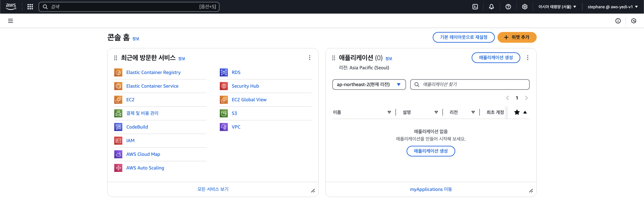Open the Security Hub link
644x203 pixels.
point(245,86)
